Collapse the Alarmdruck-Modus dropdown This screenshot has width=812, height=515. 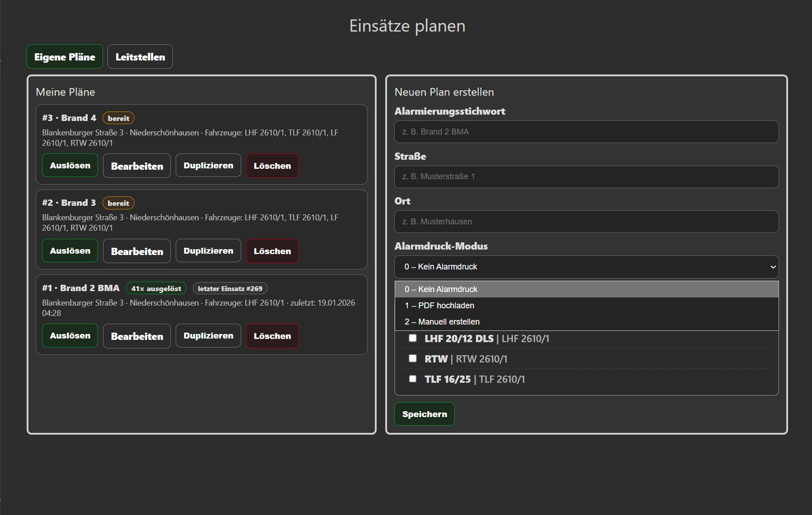(586, 267)
